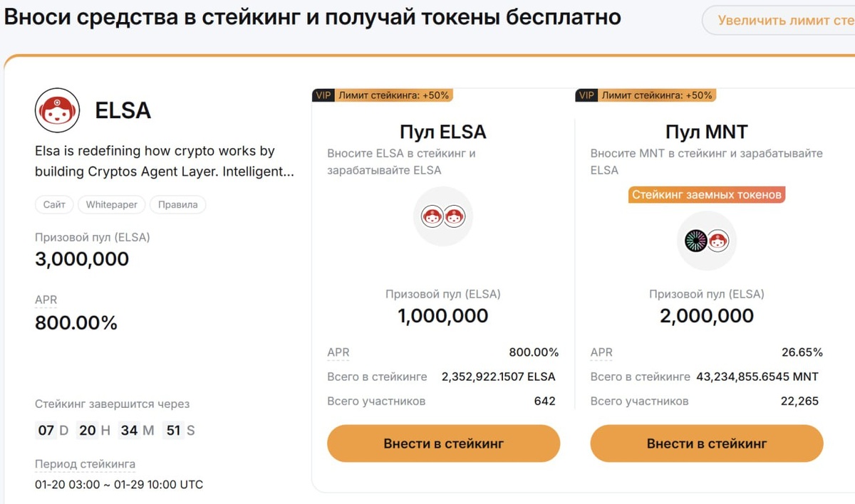Open the Правила rules link
The height and width of the screenshot is (504, 855).
tap(177, 205)
